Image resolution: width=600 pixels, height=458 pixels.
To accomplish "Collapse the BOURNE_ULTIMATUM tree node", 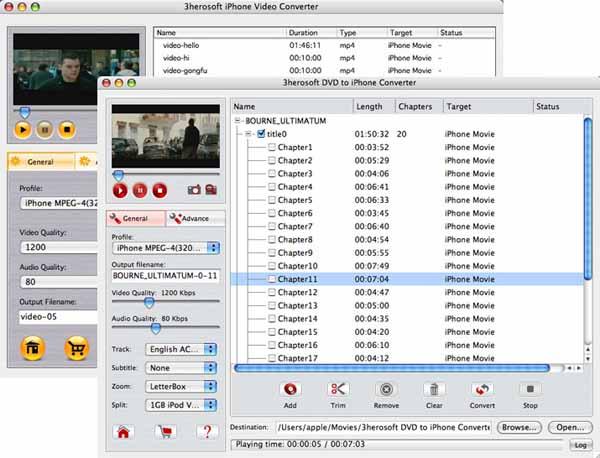I will (x=238, y=121).
